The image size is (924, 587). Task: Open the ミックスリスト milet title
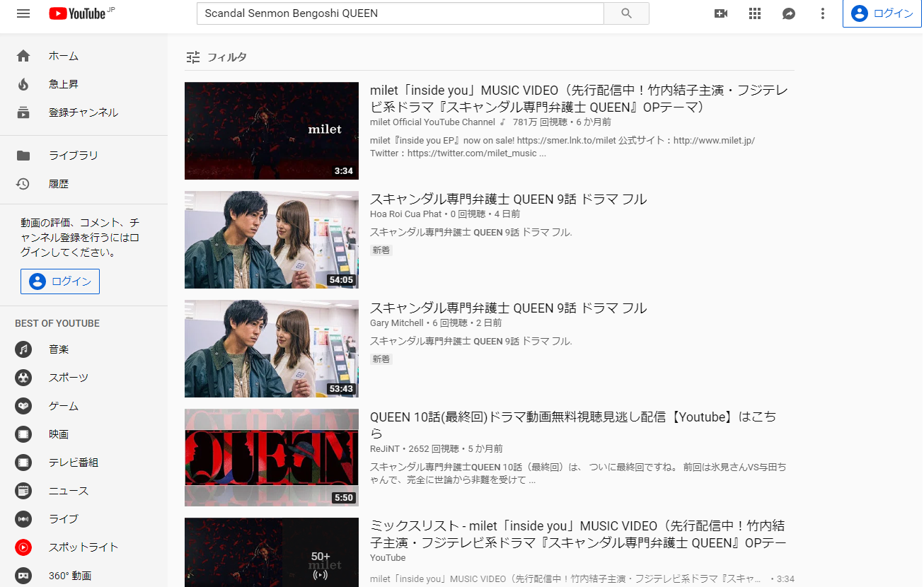click(578, 535)
